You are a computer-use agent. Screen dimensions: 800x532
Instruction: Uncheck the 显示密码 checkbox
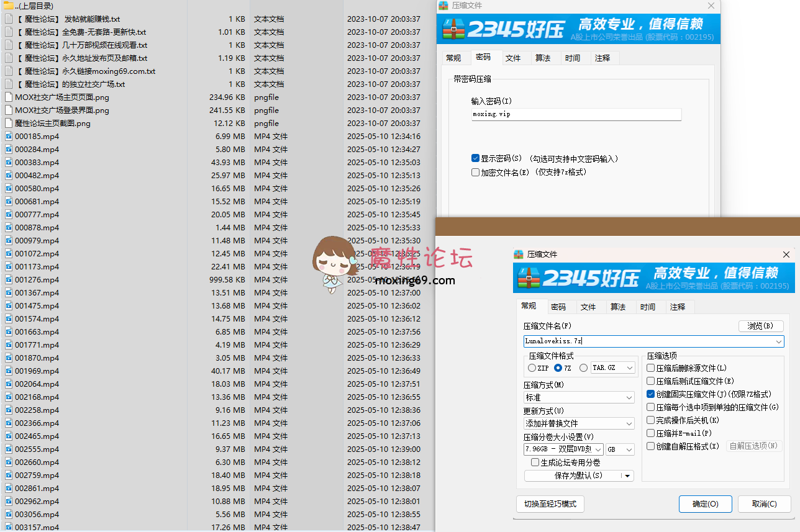[x=476, y=158]
